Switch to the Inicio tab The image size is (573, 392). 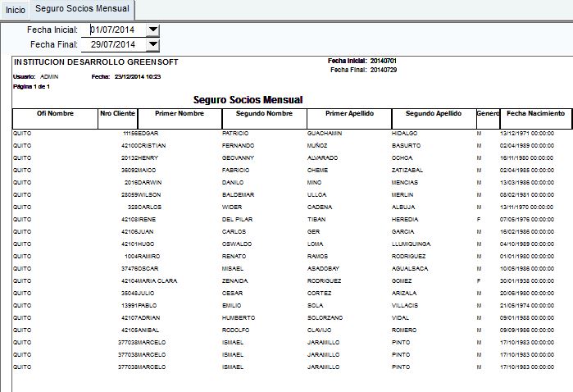pos(16,10)
